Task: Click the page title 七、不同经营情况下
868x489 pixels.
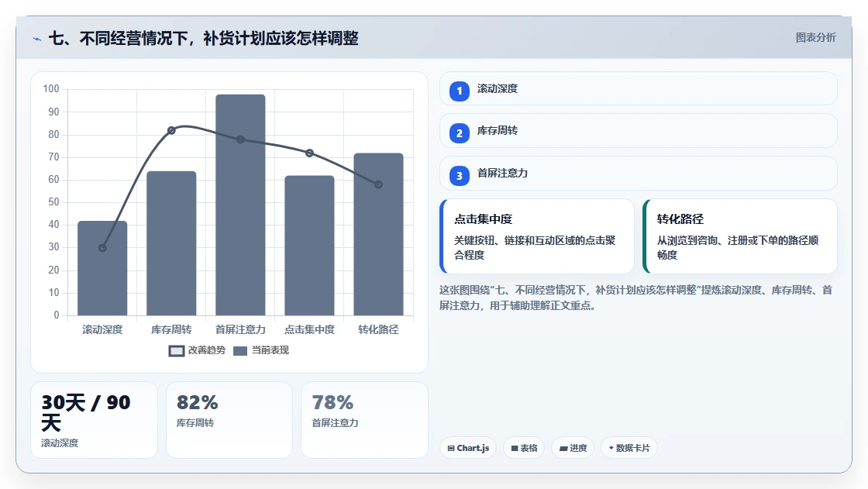Action: tap(203, 38)
